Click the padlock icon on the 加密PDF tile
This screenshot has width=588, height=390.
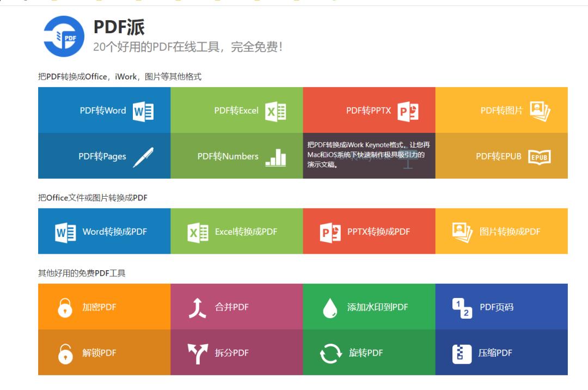pyautogui.click(x=65, y=307)
